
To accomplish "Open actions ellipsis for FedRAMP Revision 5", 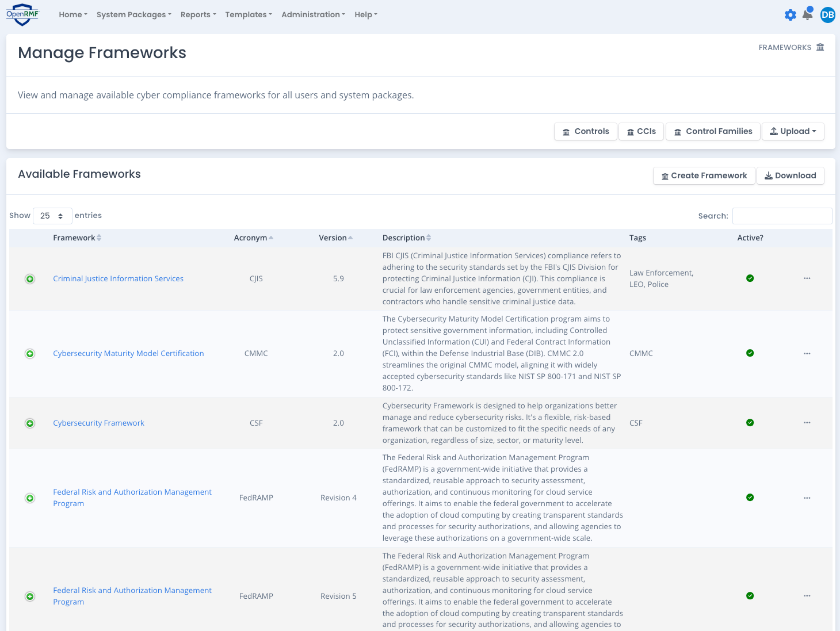I will pyautogui.click(x=807, y=596).
